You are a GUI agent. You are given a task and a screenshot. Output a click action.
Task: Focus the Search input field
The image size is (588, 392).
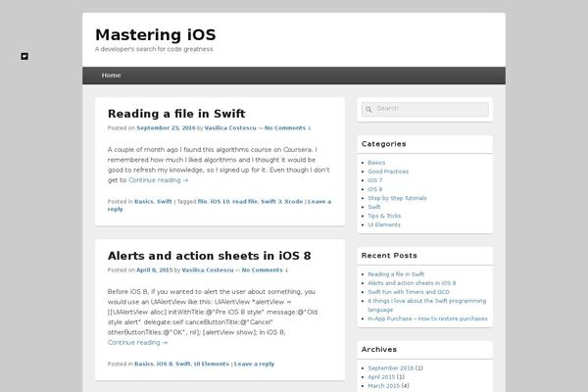425,109
